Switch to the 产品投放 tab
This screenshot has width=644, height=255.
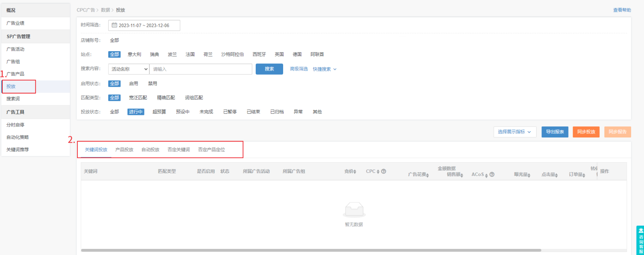(x=124, y=150)
